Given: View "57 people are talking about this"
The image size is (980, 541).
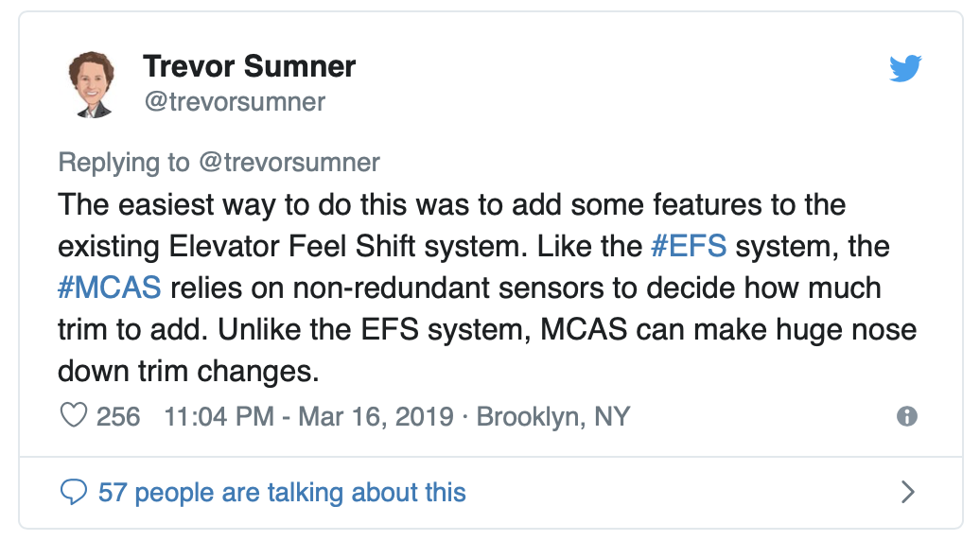Looking at the screenshot, I should (x=282, y=492).
